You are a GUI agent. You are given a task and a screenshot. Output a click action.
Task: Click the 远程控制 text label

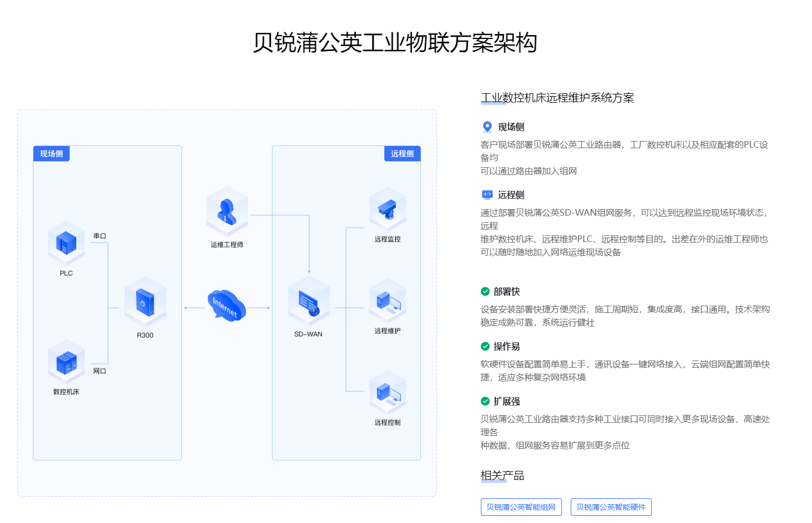(x=388, y=423)
